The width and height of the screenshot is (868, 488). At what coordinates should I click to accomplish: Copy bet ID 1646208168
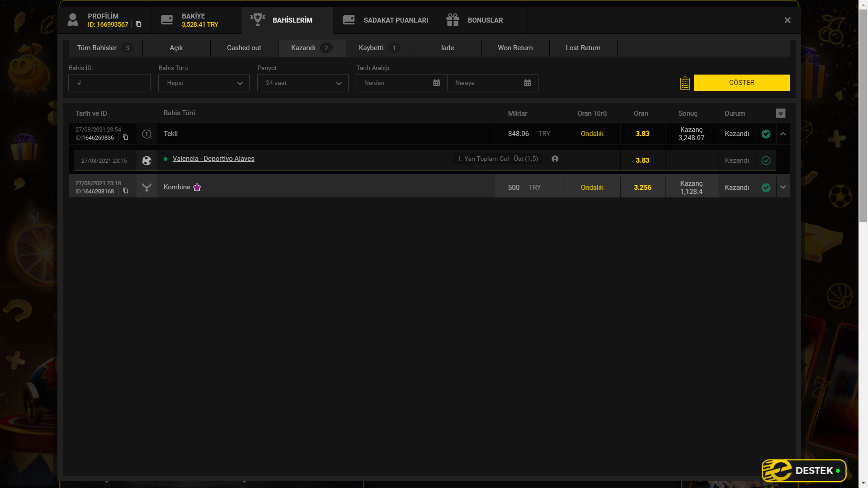point(126,191)
